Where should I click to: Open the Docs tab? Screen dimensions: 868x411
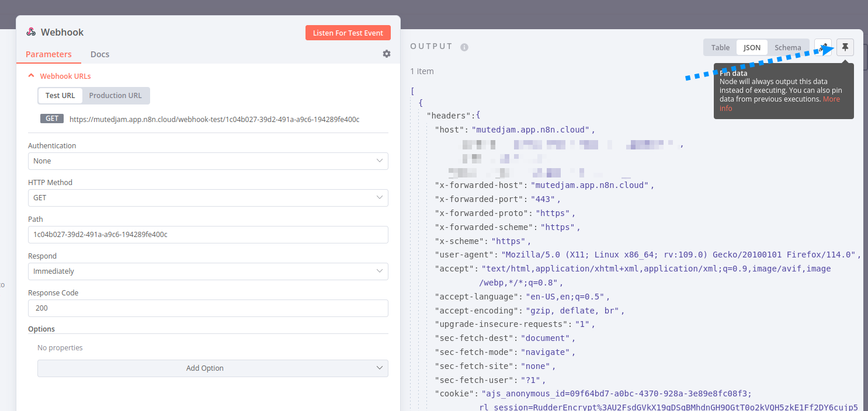100,54
